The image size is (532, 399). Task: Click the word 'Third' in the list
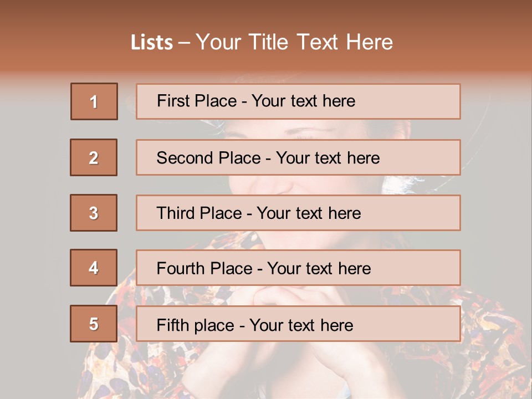(176, 213)
